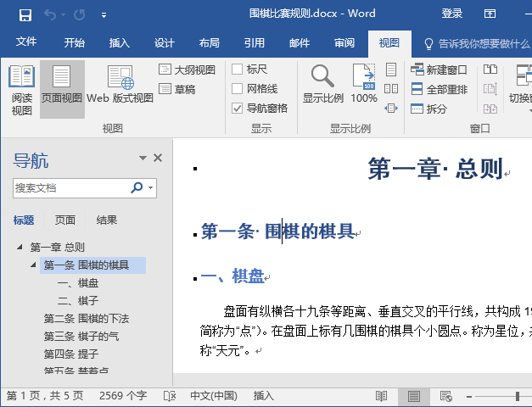This screenshot has width=532, height=407.
Task: Switch to read mode from status bar
Action: click(381, 396)
